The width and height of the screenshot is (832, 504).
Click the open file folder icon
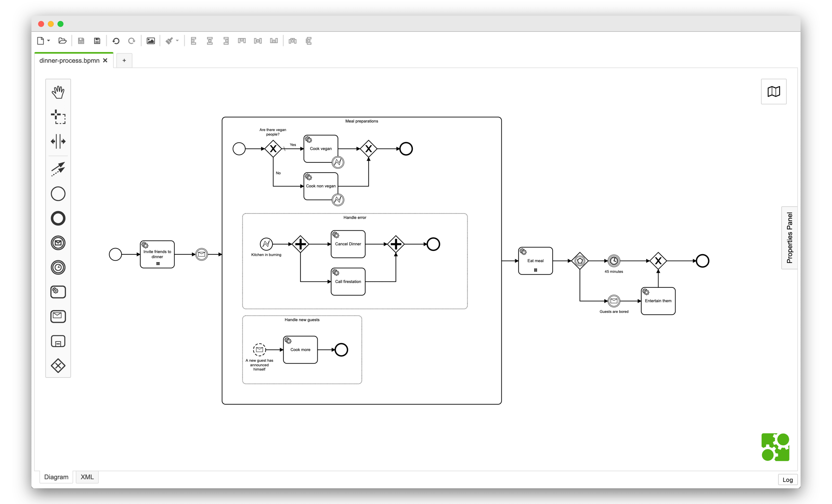pos(62,41)
